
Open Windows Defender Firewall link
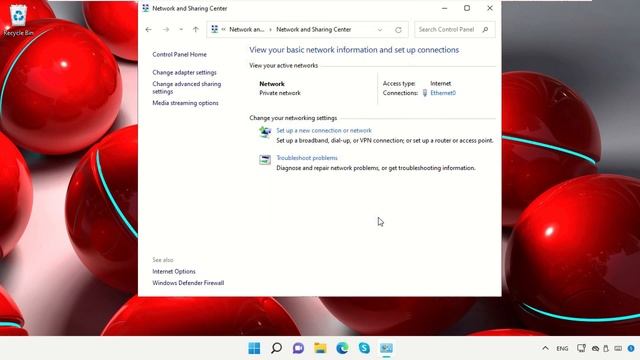click(188, 283)
